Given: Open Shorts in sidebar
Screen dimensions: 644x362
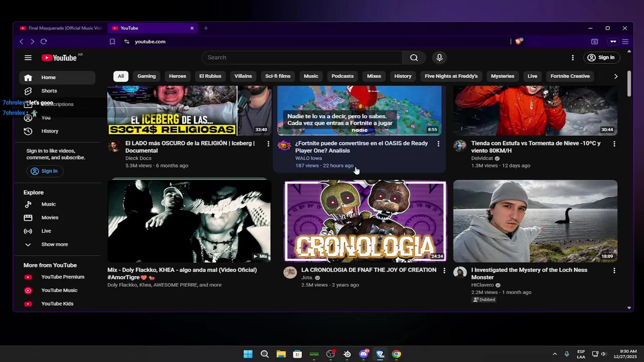Looking at the screenshot, I should click(x=57, y=91).
